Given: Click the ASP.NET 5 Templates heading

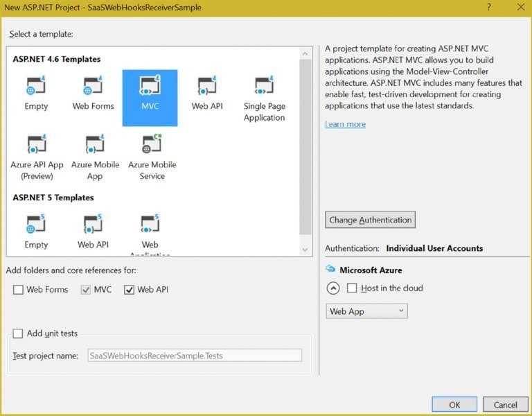Looking at the screenshot, I should pos(53,198).
